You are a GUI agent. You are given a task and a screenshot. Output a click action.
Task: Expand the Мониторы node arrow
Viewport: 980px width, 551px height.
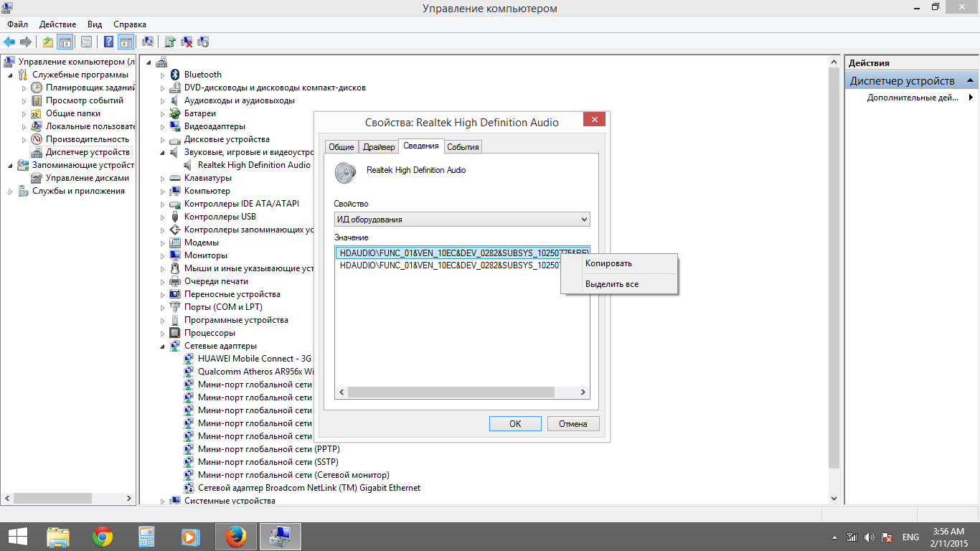163,255
